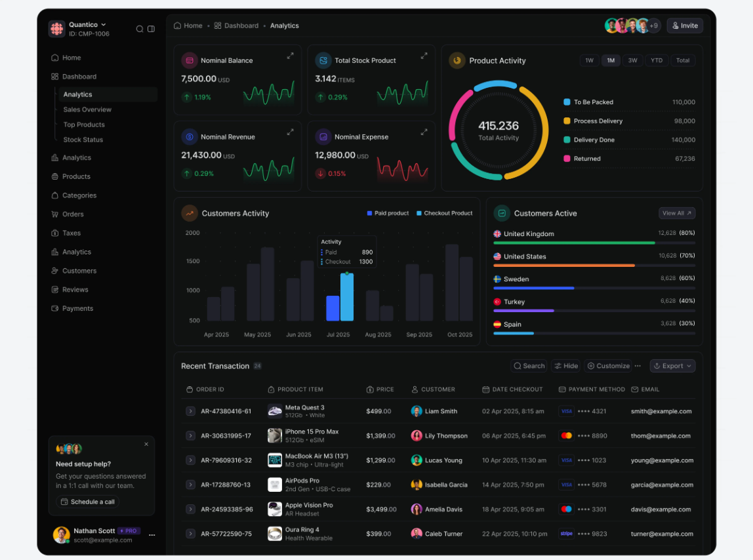Image resolution: width=753 pixels, height=560 pixels.
Task: Switch the time range to YTD
Action: tap(656, 60)
